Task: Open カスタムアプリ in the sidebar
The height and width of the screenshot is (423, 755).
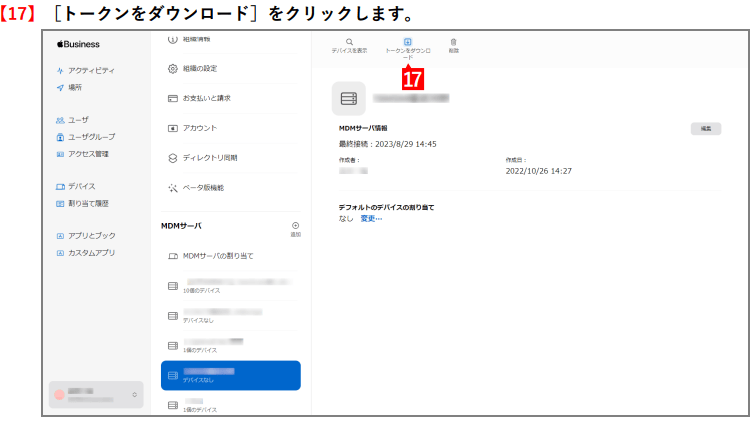Action: [86, 252]
